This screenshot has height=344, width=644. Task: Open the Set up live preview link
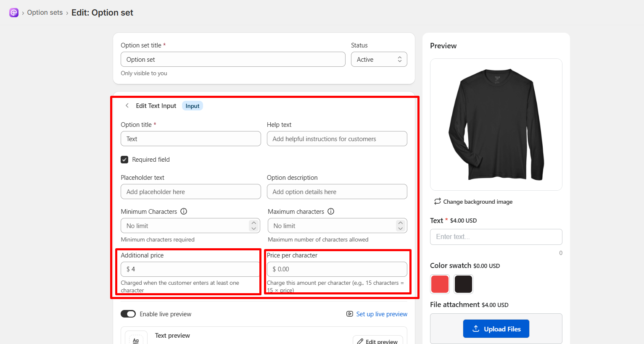pyautogui.click(x=382, y=314)
